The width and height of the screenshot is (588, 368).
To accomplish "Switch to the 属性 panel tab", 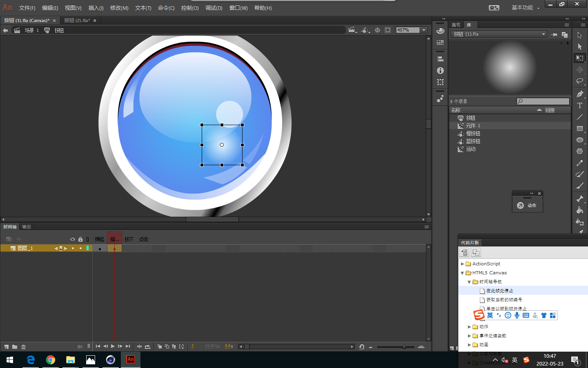I will click(456, 25).
